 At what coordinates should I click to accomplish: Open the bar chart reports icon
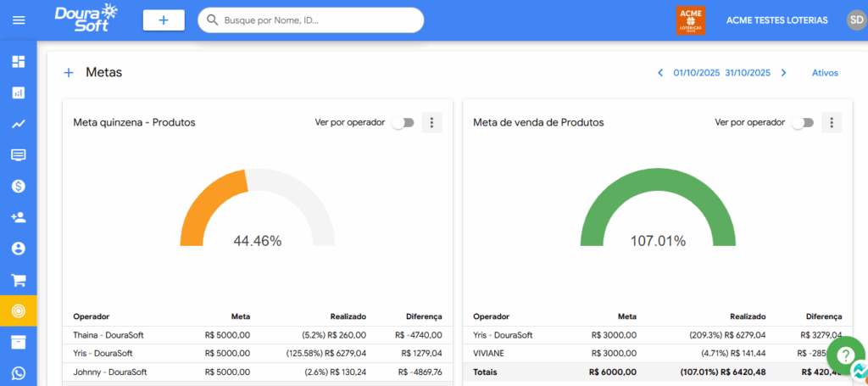pos(19,92)
